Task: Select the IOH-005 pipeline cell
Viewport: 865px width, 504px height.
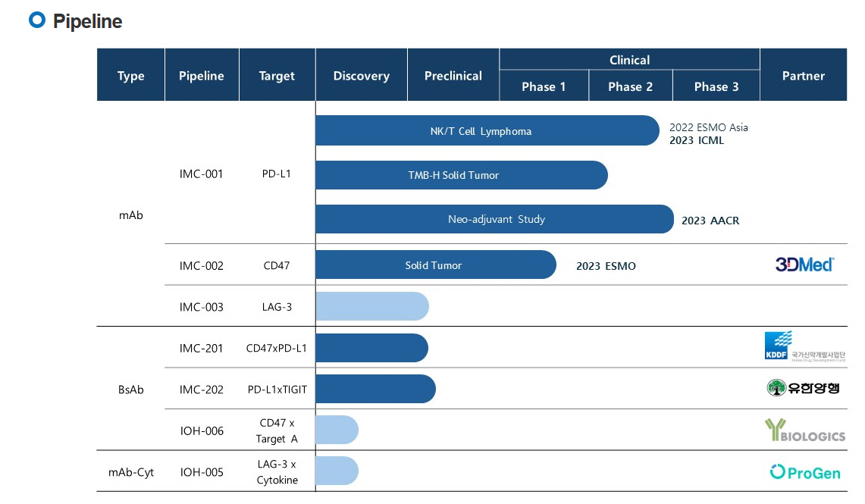Action: (202, 472)
